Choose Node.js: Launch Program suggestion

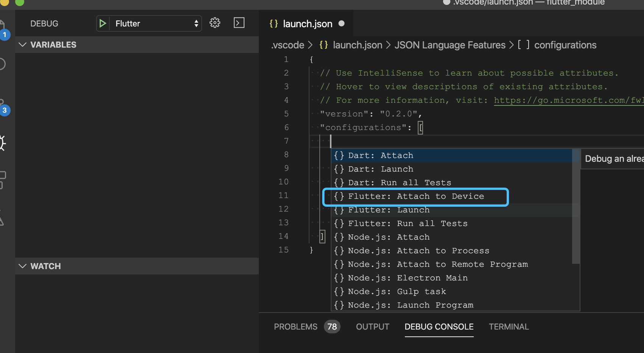pos(452,305)
